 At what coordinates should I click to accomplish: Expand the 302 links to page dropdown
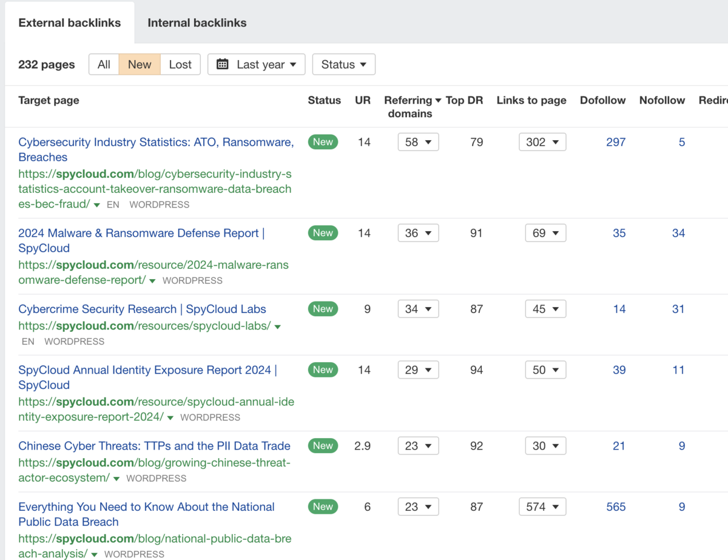point(542,142)
